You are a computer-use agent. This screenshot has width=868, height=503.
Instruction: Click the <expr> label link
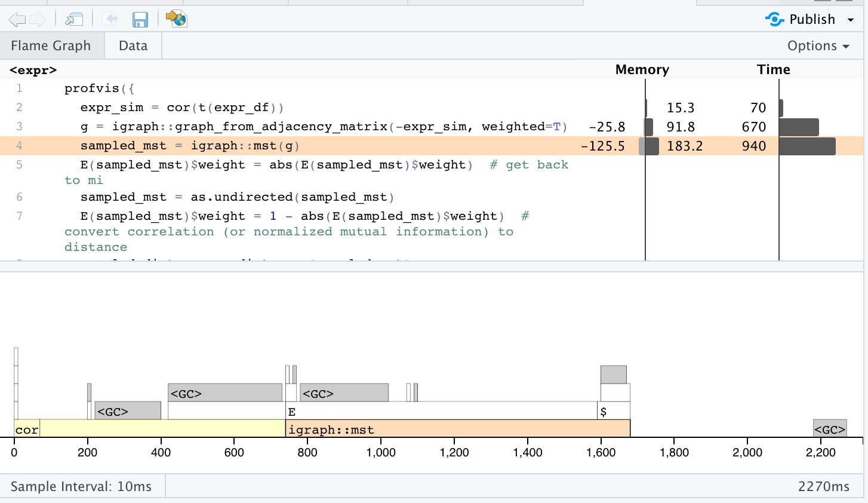tap(33, 70)
